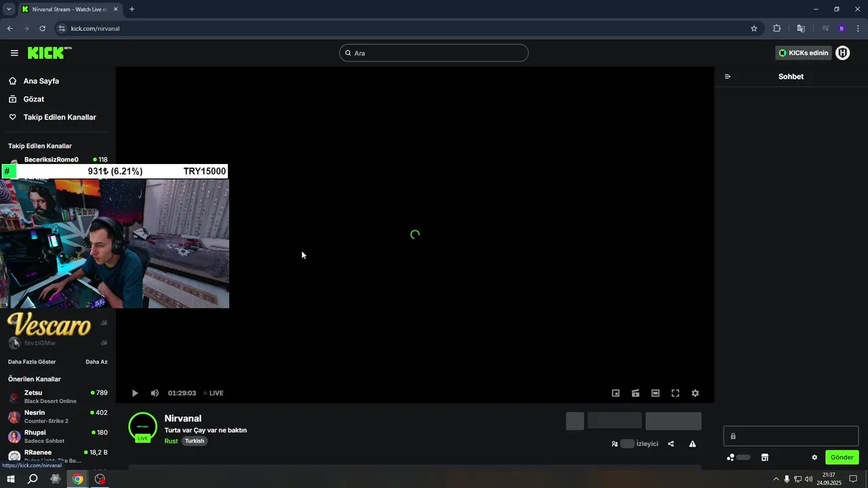The height and width of the screenshot is (488, 868).
Task: Select the Nirvanal Stream browser tab
Action: pos(69,9)
